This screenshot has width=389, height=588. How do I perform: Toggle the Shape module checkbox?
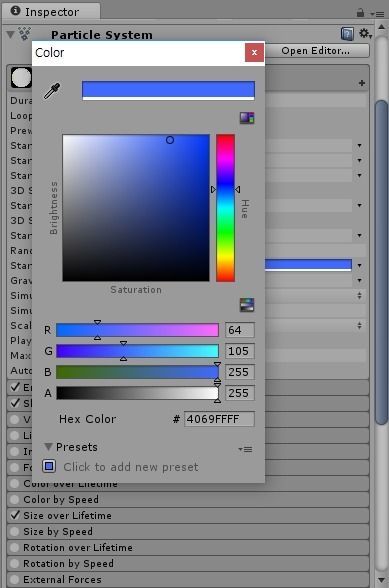pyautogui.click(x=15, y=403)
